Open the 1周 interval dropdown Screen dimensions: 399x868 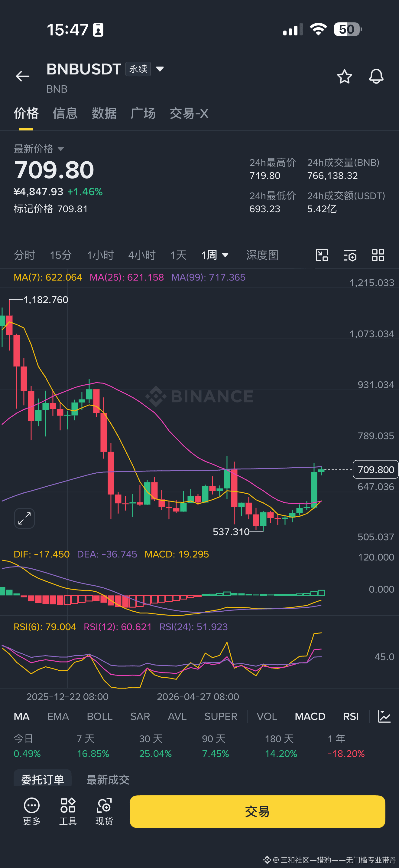coord(215,255)
